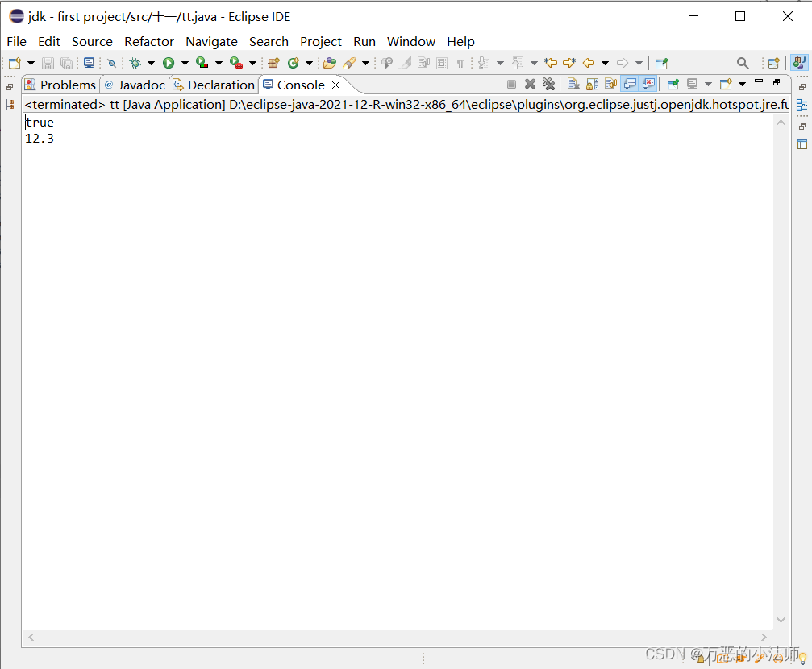Maximize the Console view panel
Screen dimensions: 812x669
(x=777, y=82)
